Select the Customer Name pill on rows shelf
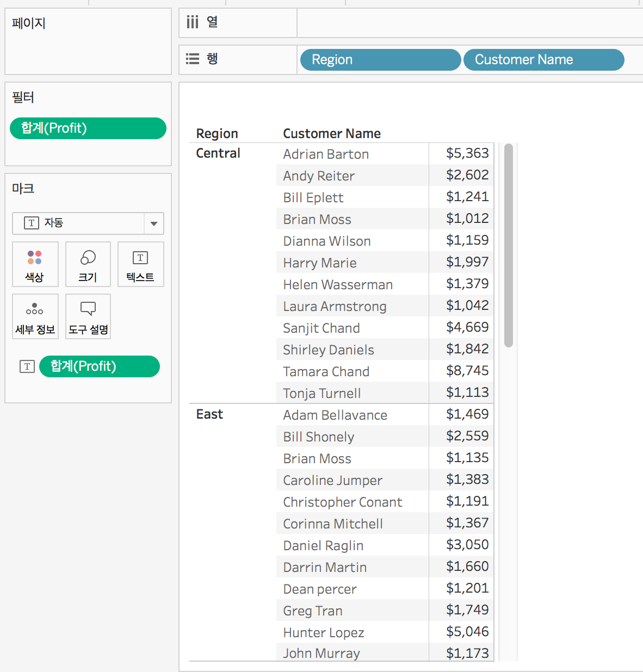Screen dimensions: 643x672 [544, 60]
